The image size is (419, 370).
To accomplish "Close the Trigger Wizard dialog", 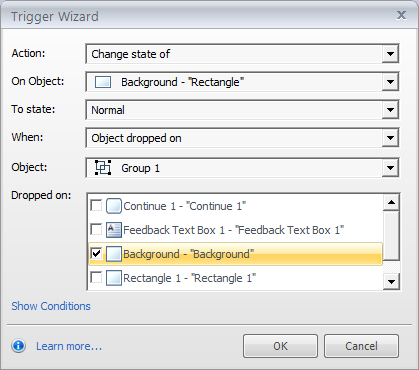I will click(401, 15).
